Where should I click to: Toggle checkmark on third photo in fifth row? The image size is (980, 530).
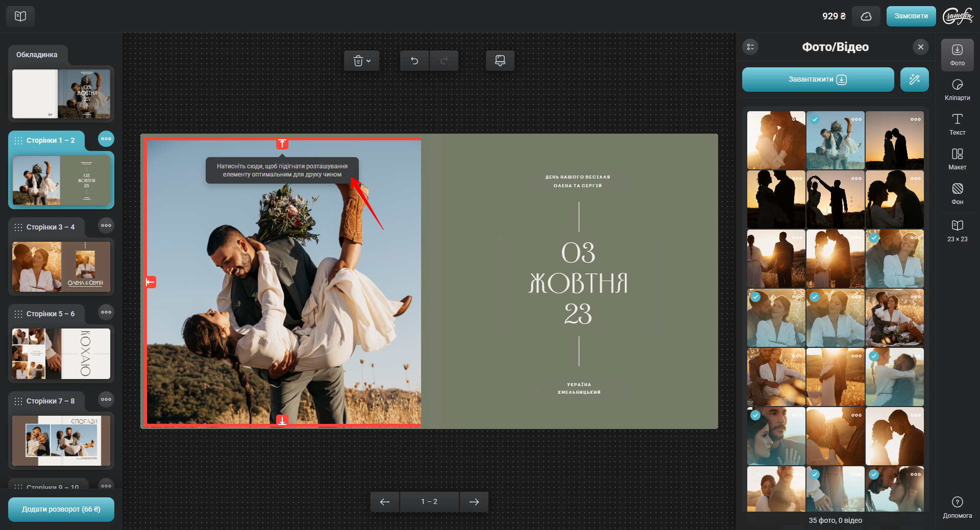[x=874, y=356]
